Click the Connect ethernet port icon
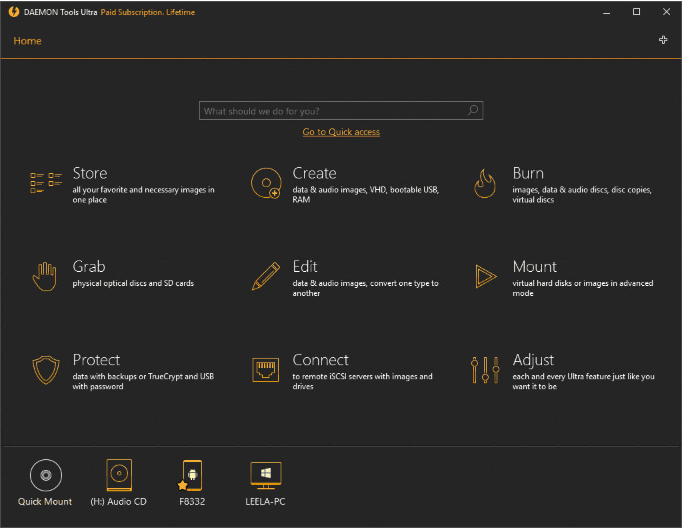This screenshot has width=682, height=530. [266, 370]
